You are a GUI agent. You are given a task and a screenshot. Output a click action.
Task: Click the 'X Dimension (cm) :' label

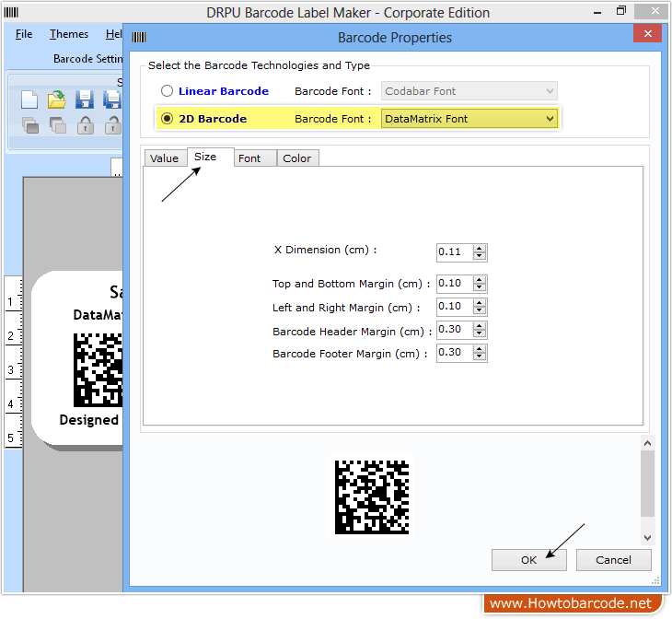(325, 250)
